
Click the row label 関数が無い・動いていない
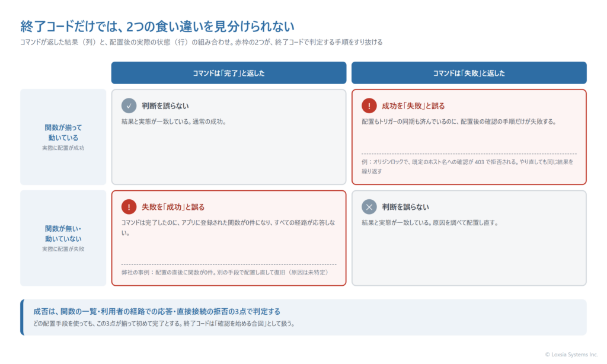click(x=63, y=234)
